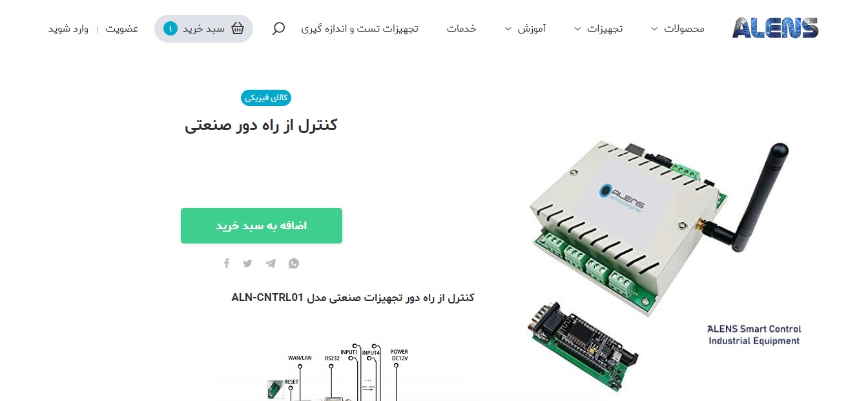
Task: Click the اضافه به سبد خرید button
Action: coord(262,225)
